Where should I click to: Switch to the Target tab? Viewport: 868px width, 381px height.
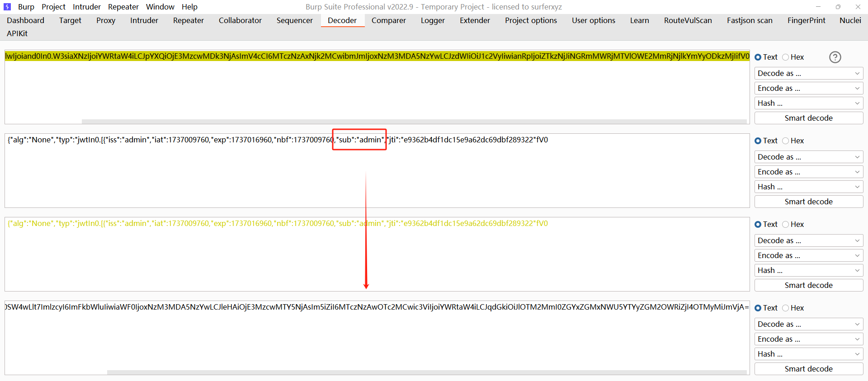click(x=70, y=20)
